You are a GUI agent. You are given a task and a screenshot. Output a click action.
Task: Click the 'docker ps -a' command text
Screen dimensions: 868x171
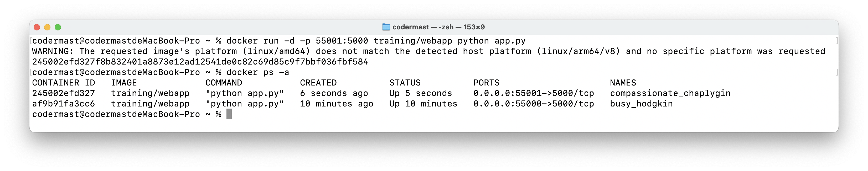click(x=258, y=72)
